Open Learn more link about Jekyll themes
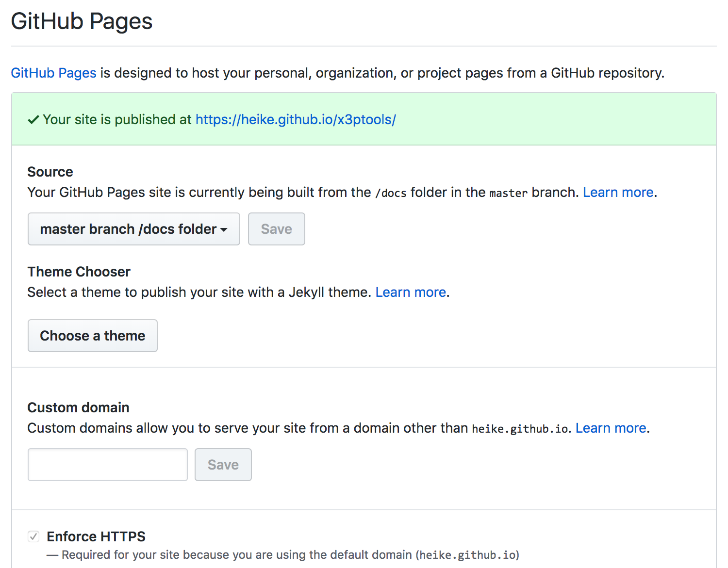 coord(411,292)
